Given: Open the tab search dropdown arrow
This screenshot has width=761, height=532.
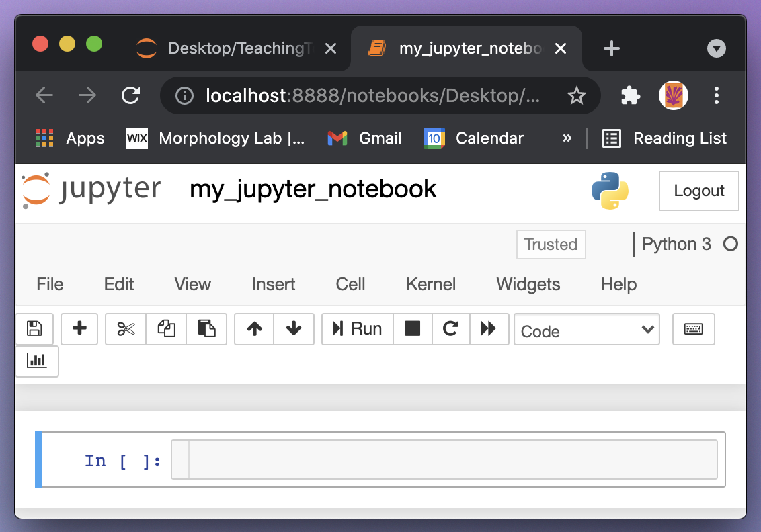Looking at the screenshot, I should click(717, 48).
